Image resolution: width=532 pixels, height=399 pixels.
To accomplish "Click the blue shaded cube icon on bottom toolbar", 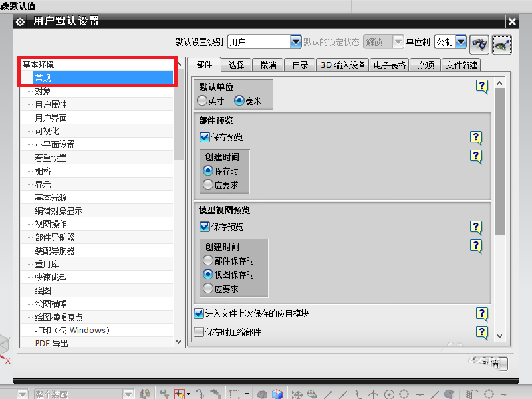I will [276, 392].
